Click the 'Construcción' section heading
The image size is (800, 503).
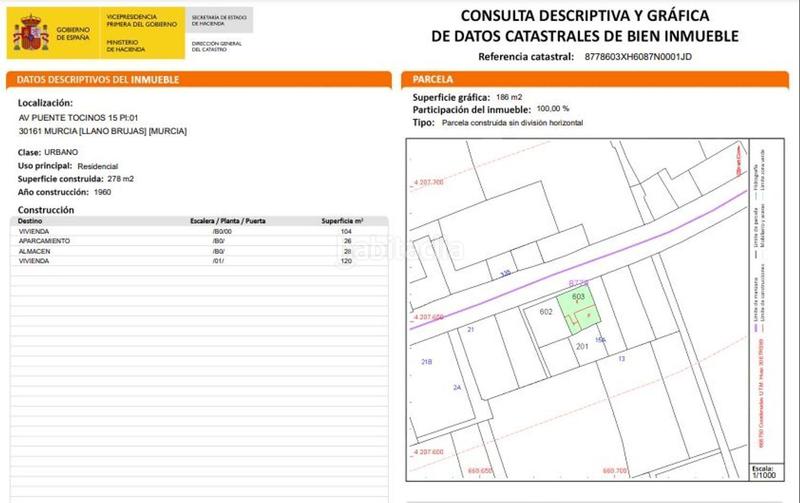[46, 210]
